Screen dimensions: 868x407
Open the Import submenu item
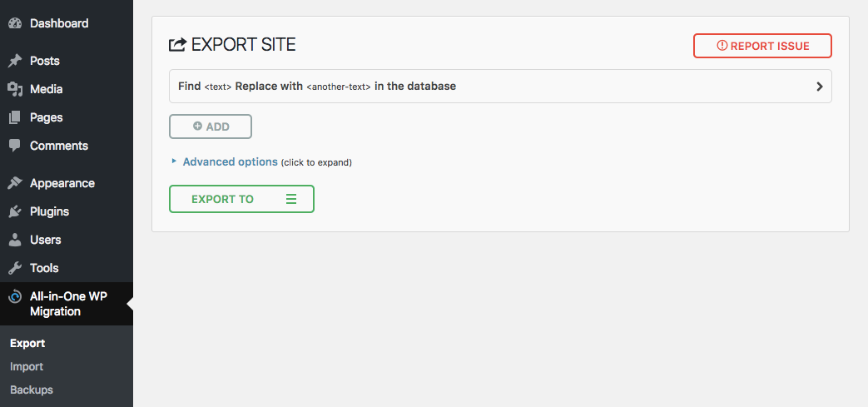tap(27, 366)
